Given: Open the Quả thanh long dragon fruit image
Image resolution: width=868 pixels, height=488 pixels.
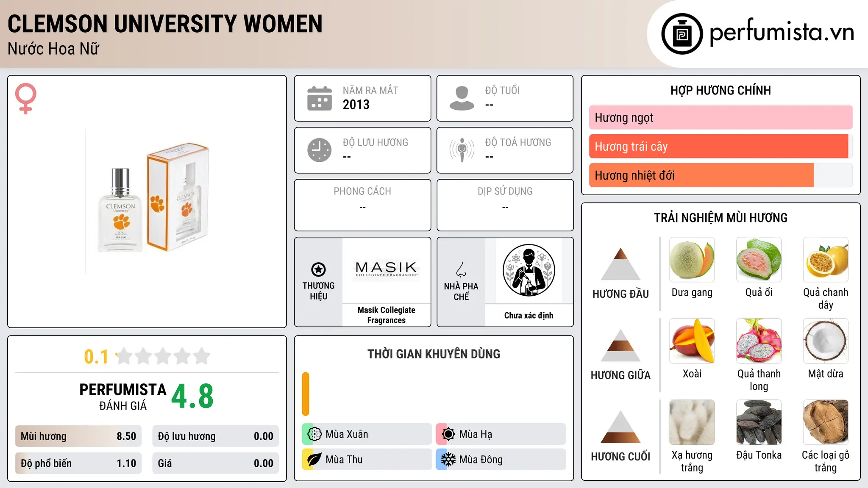Looking at the screenshot, I should [759, 341].
